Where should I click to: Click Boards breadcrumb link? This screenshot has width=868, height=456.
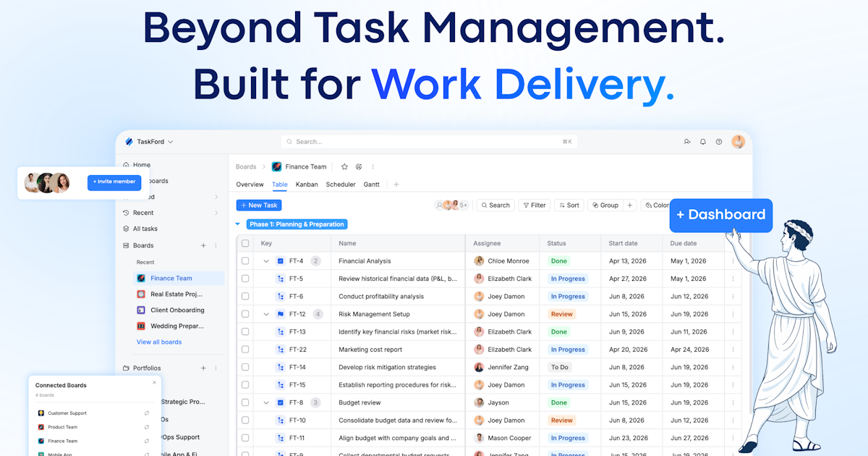[246, 166]
